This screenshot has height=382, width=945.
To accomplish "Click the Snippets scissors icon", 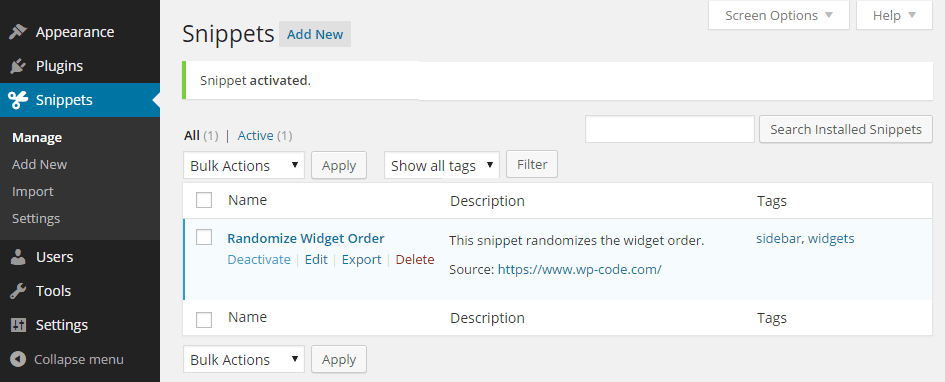I will (18, 100).
